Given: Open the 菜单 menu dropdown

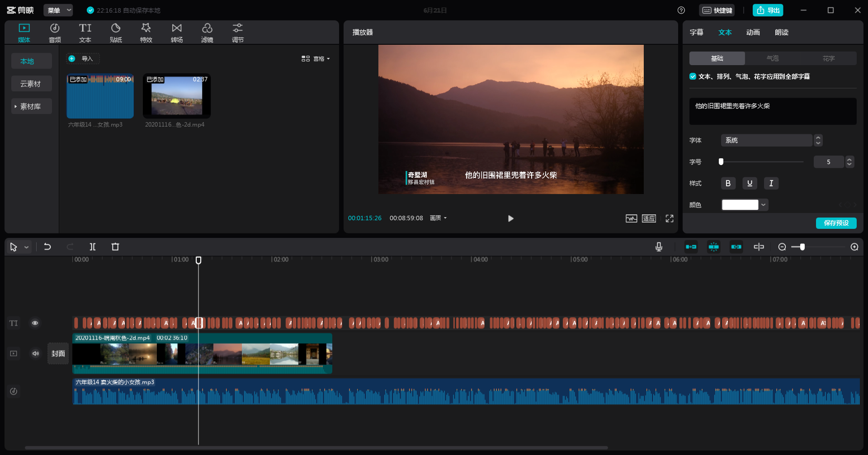Looking at the screenshot, I should [x=58, y=10].
